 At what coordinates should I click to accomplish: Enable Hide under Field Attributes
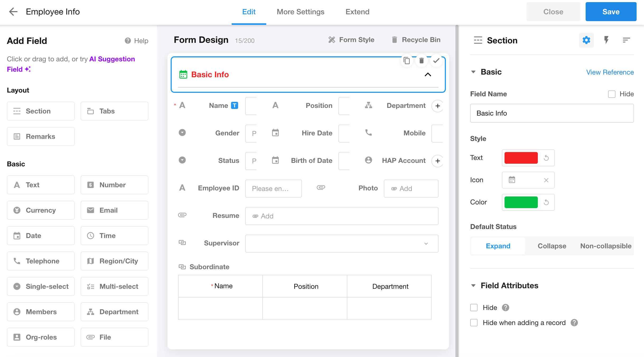[x=474, y=308]
